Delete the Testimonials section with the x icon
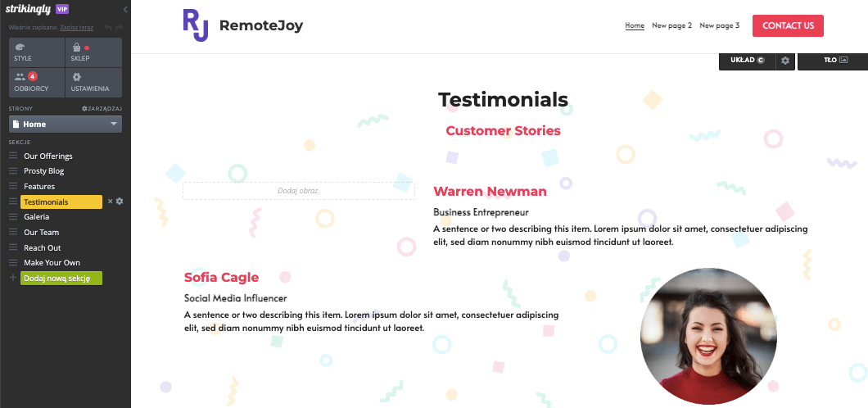 pos(111,202)
